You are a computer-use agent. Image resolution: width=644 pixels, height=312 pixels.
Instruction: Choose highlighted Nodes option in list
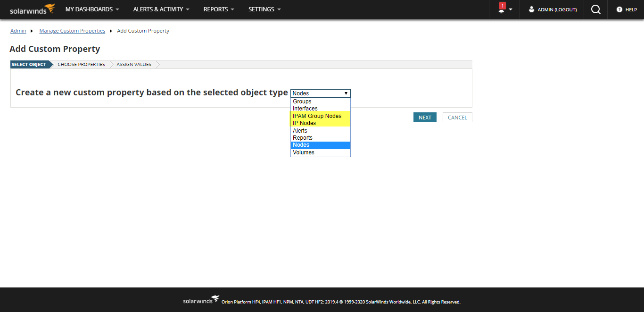click(321, 145)
